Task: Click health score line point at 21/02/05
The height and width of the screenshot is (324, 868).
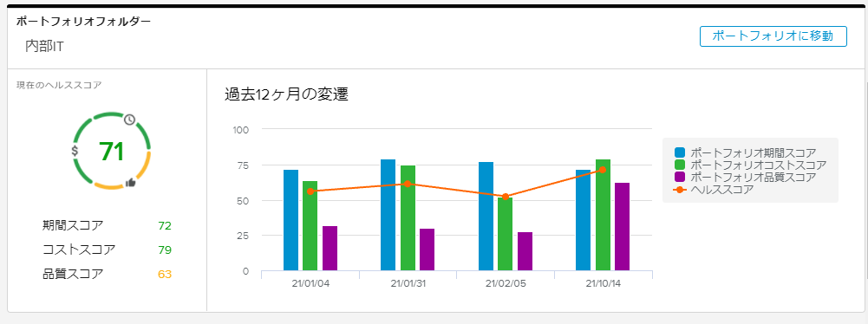Action: (505, 197)
